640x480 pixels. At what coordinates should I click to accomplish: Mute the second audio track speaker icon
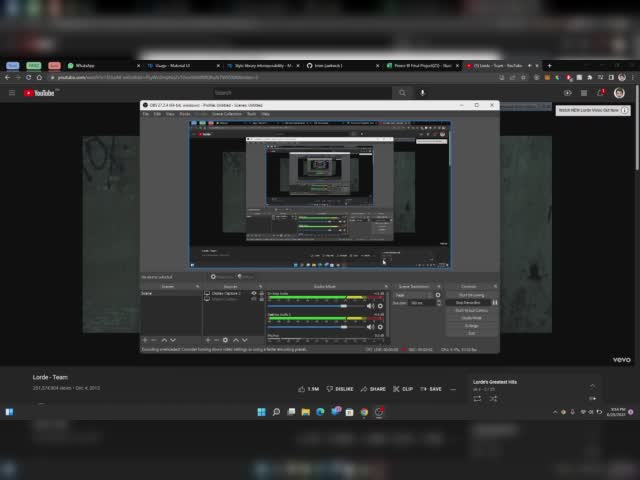pyautogui.click(x=370, y=327)
